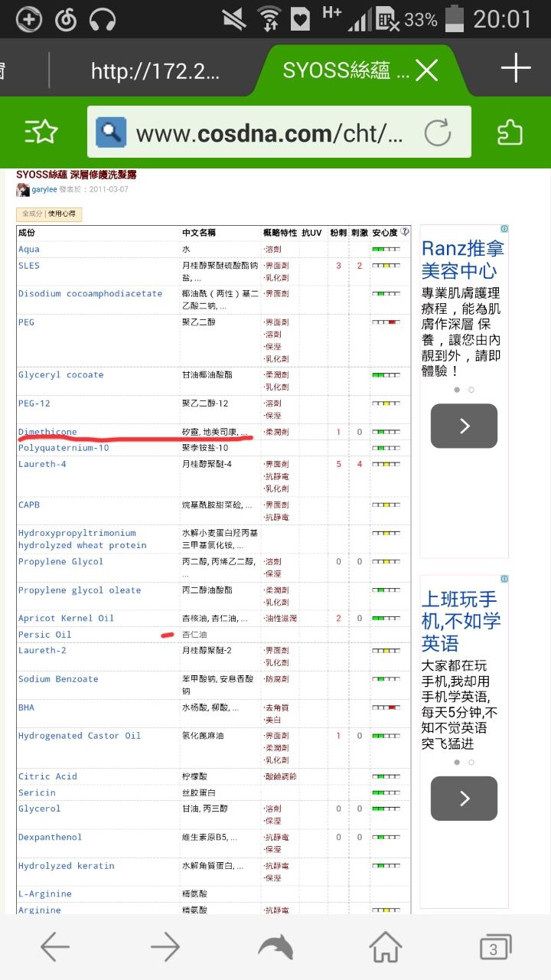The height and width of the screenshot is (980, 551).
Task: Open the extensions puzzle icon
Action: click(x=510, y=132)
